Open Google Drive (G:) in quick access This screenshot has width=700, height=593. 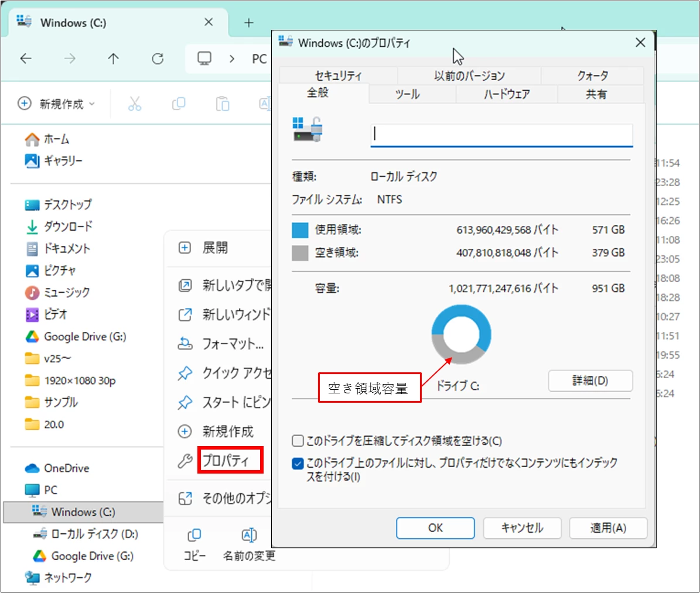(76, 337)
